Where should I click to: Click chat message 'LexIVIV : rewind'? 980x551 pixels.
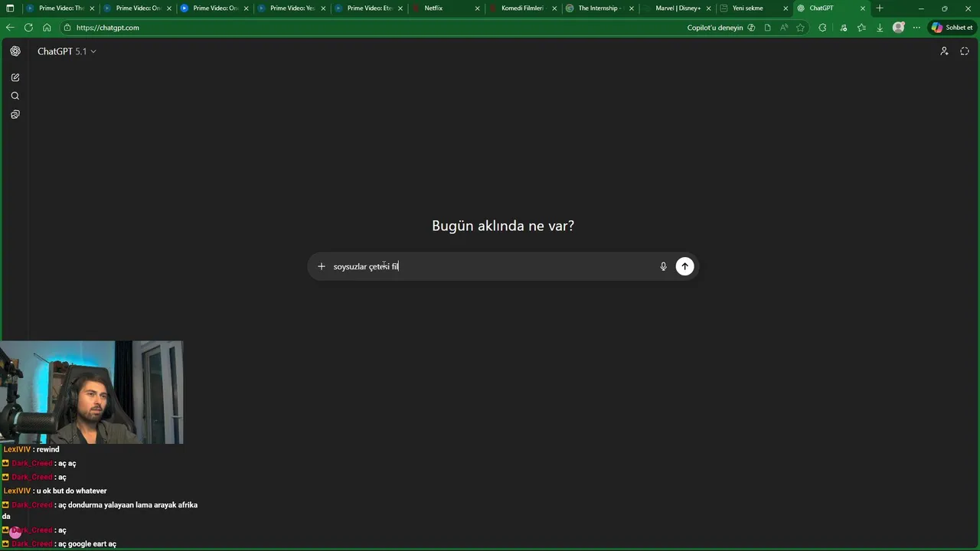[31, 449]
